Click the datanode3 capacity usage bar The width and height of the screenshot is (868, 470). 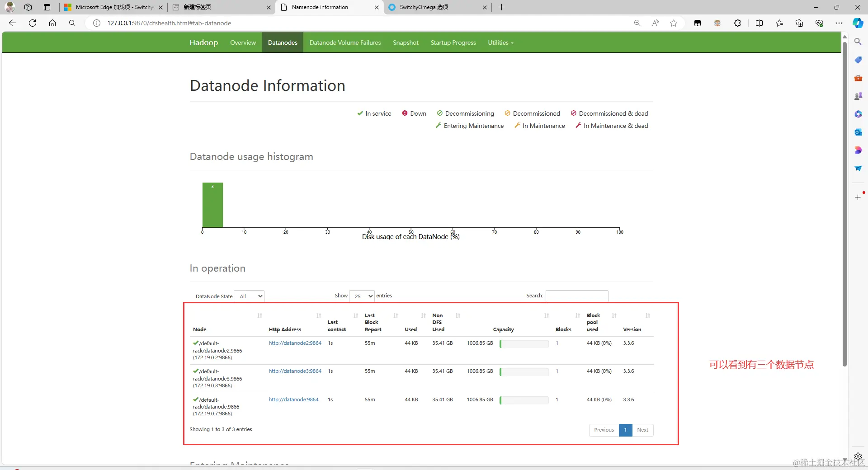pos(524,372)
